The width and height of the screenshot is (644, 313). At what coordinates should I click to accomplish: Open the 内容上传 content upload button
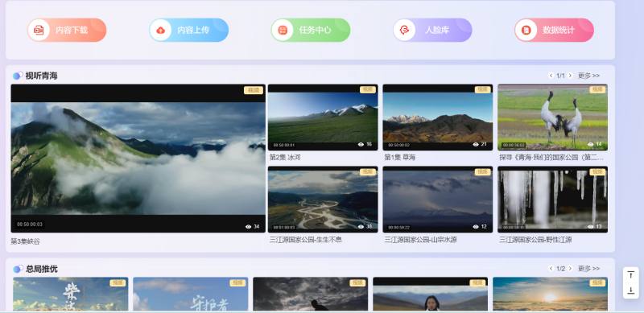[x=188, y=30]
